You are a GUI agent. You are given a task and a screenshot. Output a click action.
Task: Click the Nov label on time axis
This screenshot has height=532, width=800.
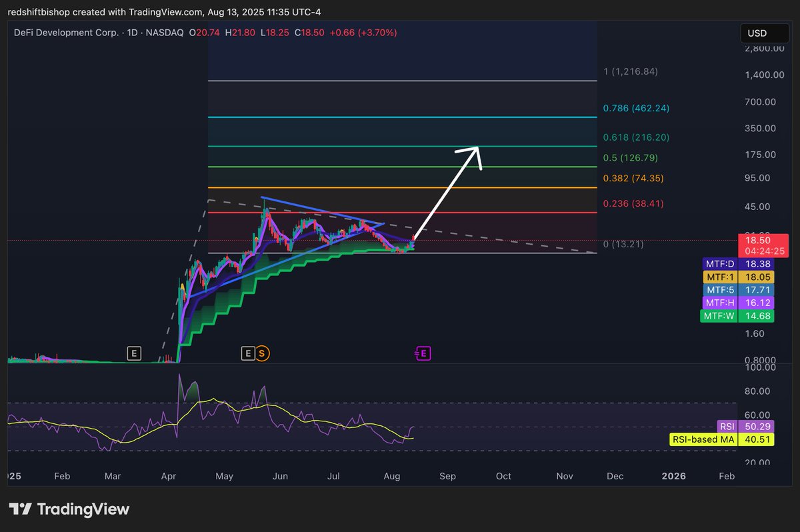565,476
